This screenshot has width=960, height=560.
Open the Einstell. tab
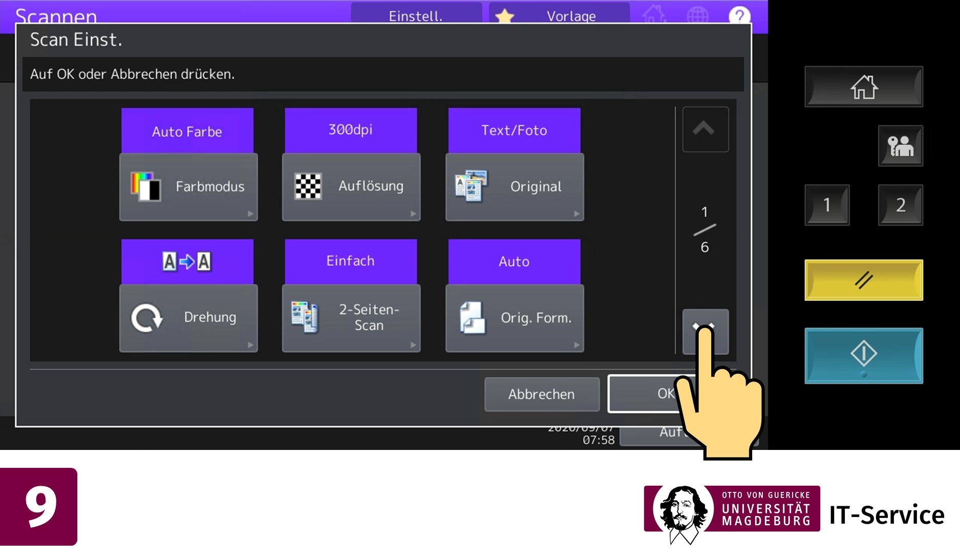[416, 15]
